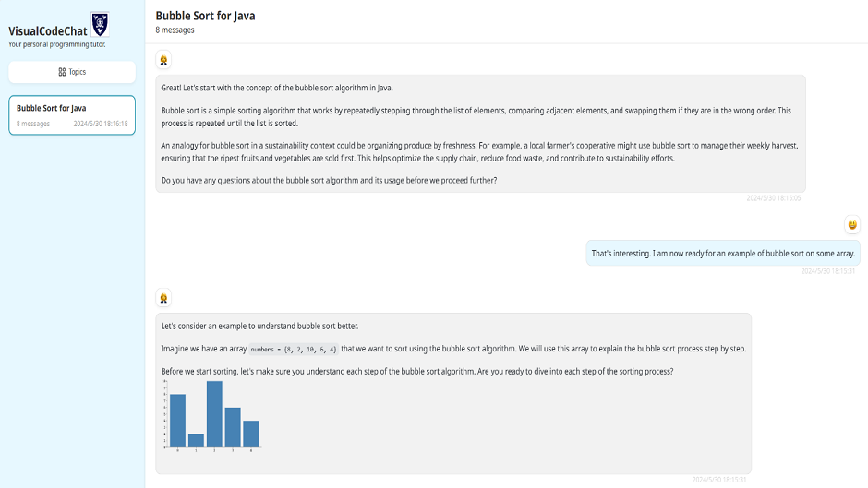This screenshot has height=488, width=868.
Task: Click the numbers array code snippet
Action: [293, 349]
